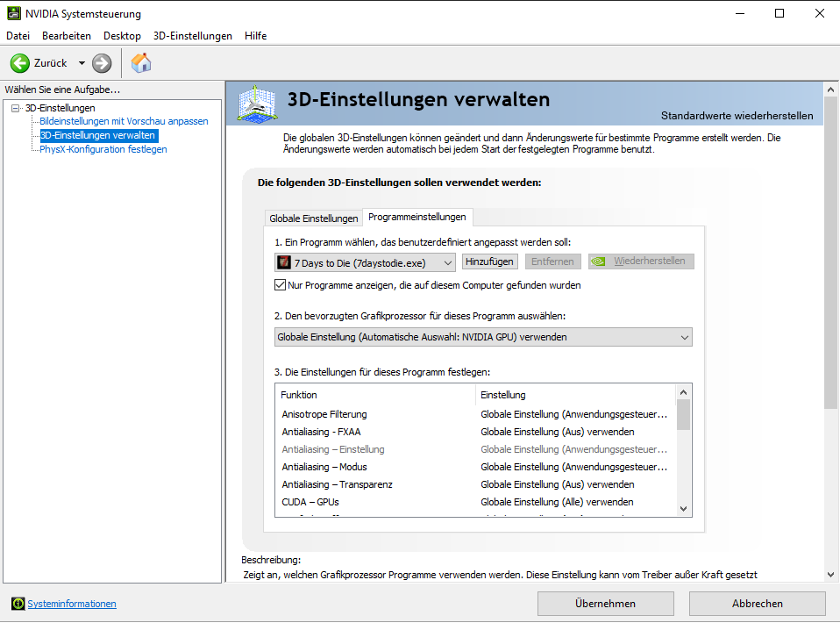The image size is (840, 623).
Task: Click the settings list scroll down arrow
Action: 683,509
